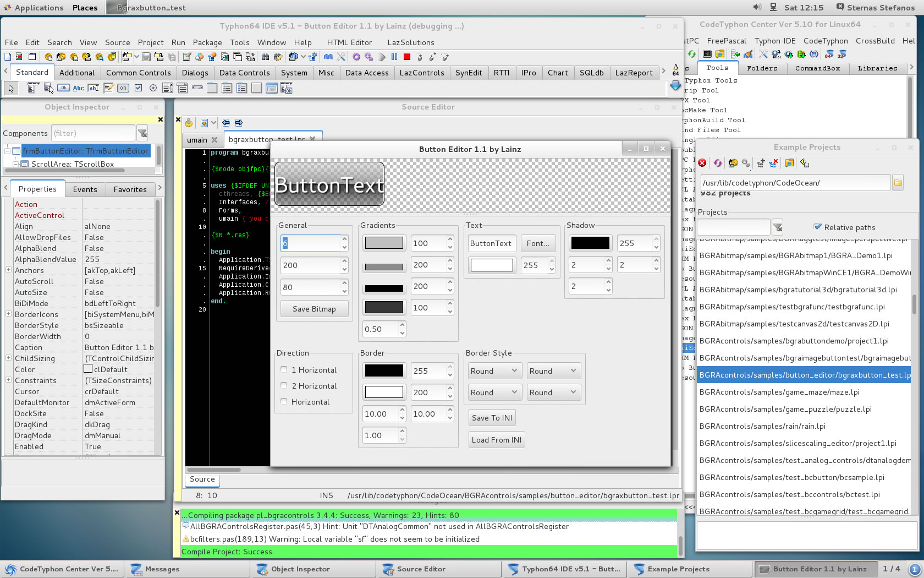Image resolution: width=924 pixels, height=578 pixels.
Task: Toggle the 'Horizontal' direction checkbox
Action: (x=284, y=401)
